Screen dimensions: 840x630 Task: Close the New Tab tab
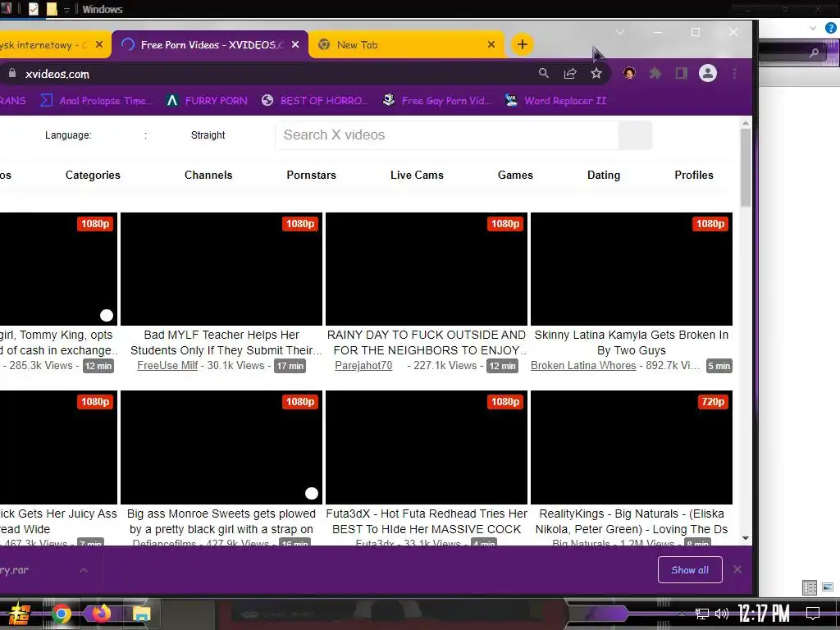pos(491,44)
